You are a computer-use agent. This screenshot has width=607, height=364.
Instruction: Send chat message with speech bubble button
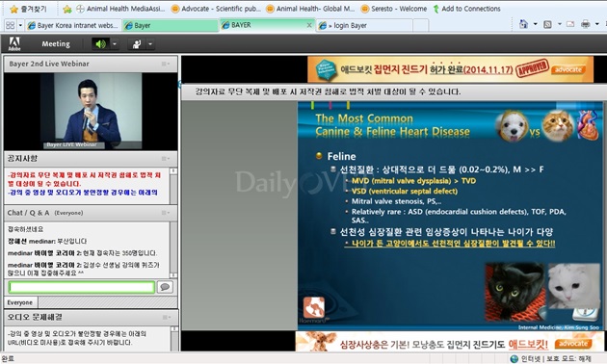point(165,287)
